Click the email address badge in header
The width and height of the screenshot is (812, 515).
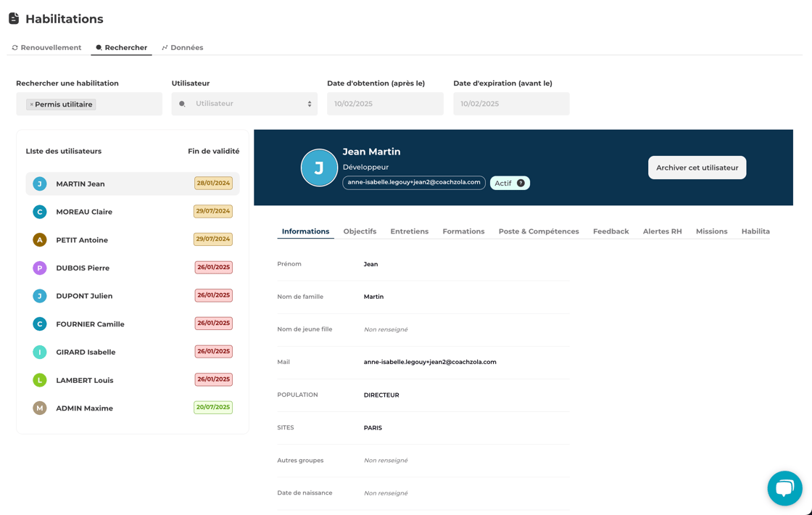tap(414, 183)
